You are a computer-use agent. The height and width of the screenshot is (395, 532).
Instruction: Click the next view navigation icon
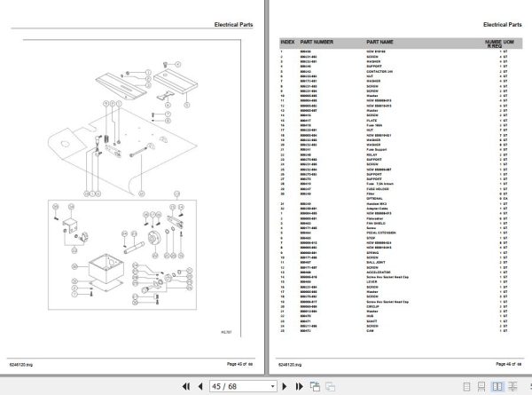point(330,386)
